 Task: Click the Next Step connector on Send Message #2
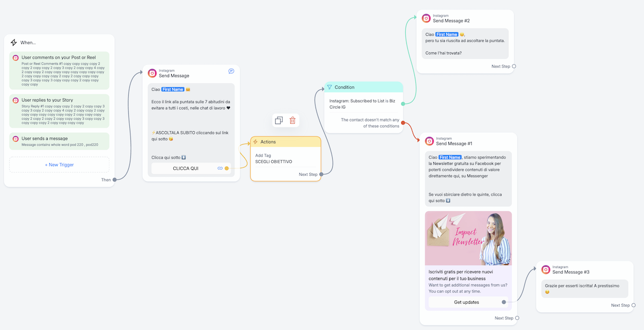(514, 67)
